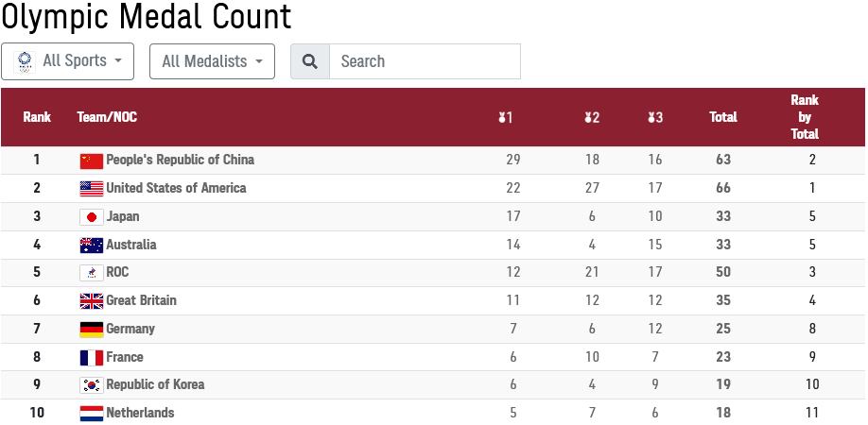Sort by Rank by Total header
868x425 pixels.
point(805,117)
